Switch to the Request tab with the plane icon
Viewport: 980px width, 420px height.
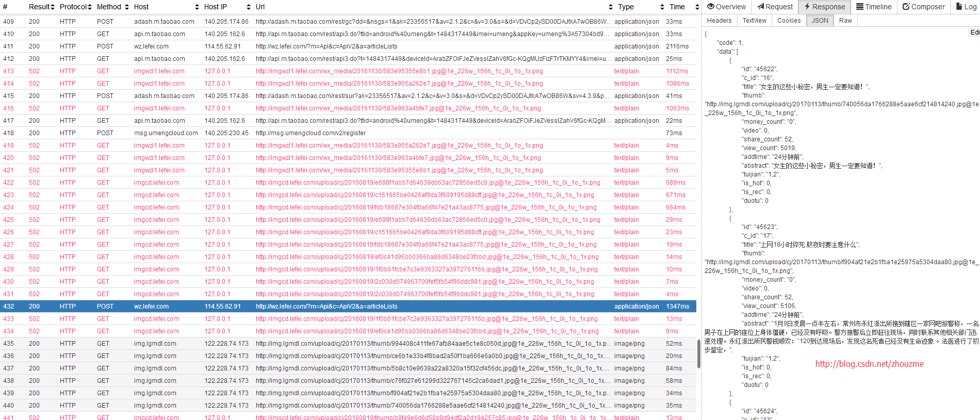(775, 7)
